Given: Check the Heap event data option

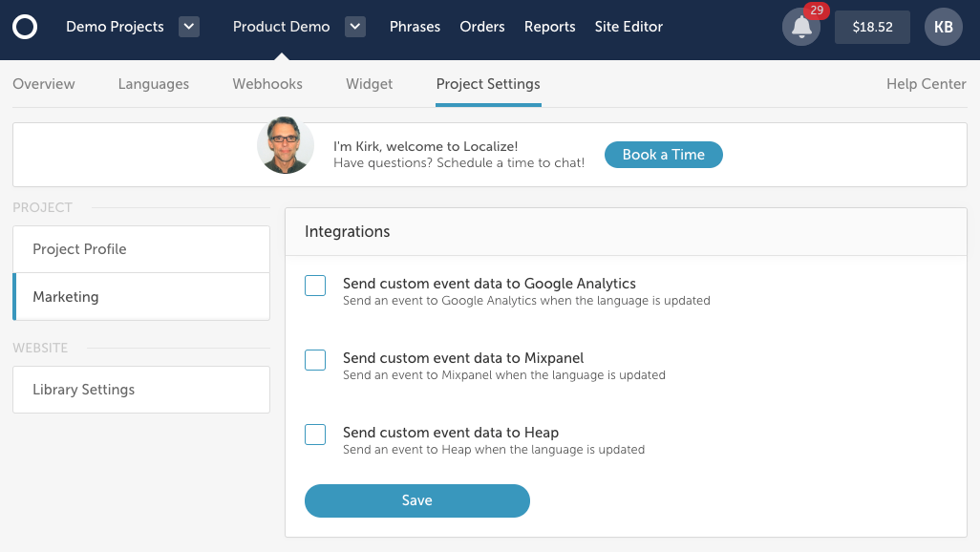Looking at the screenshot, I should pos(315,435).
